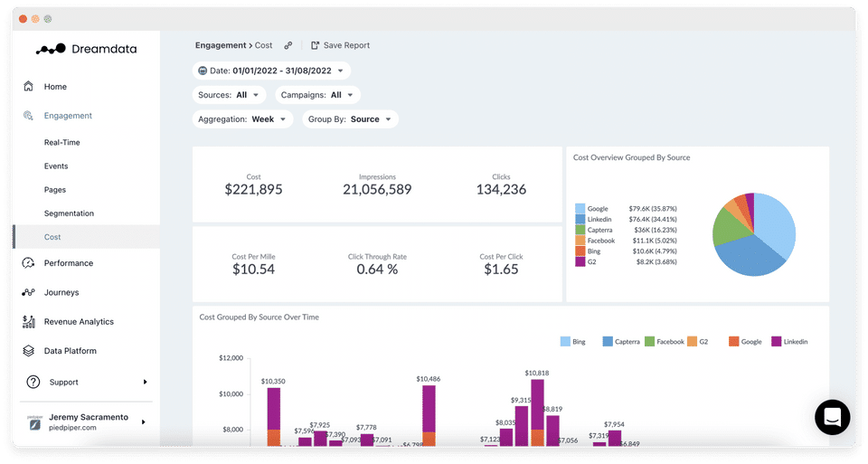This screenshot has width=868, height=464.
Task: Open Data Platform section
Action: point(71,351)
